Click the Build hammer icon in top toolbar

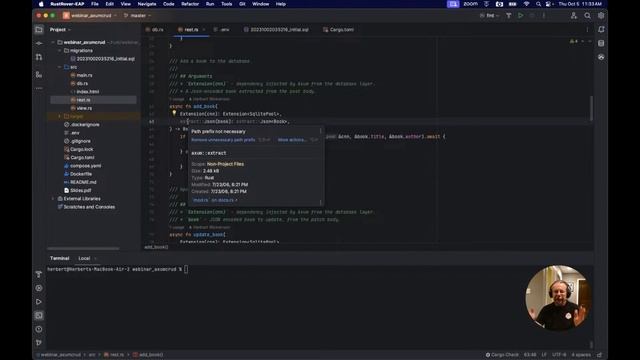[x=509, y=16]
